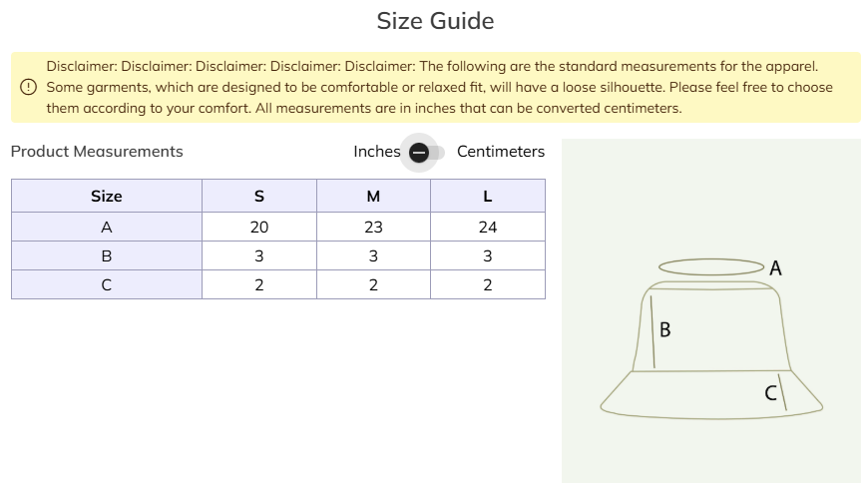Click the 'Size' column header

point(107,196)
